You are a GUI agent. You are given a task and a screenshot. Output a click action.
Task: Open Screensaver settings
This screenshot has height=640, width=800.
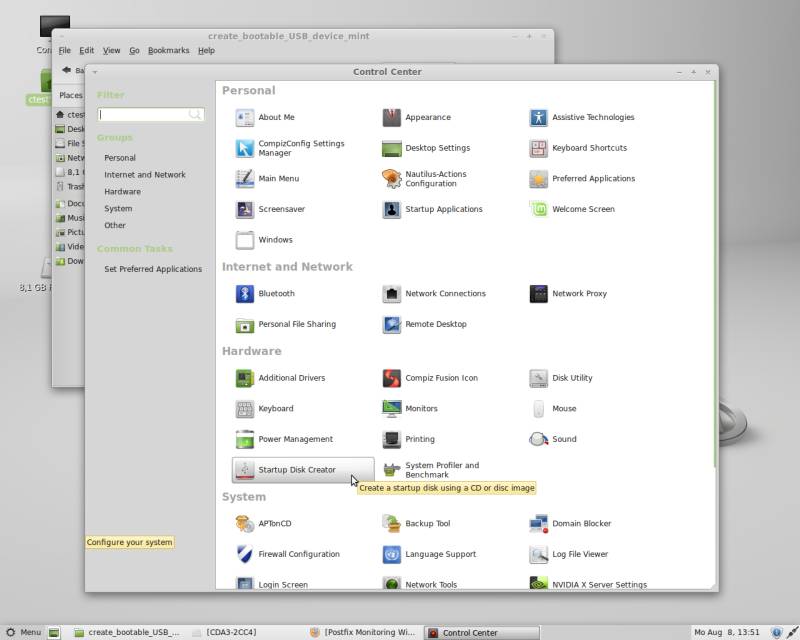(x=270, y=209)
